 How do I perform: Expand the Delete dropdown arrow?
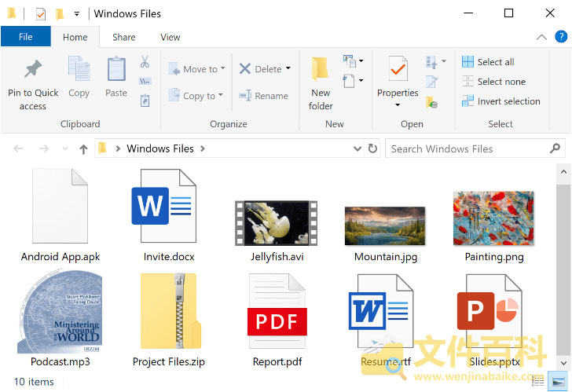click(288, 68)
